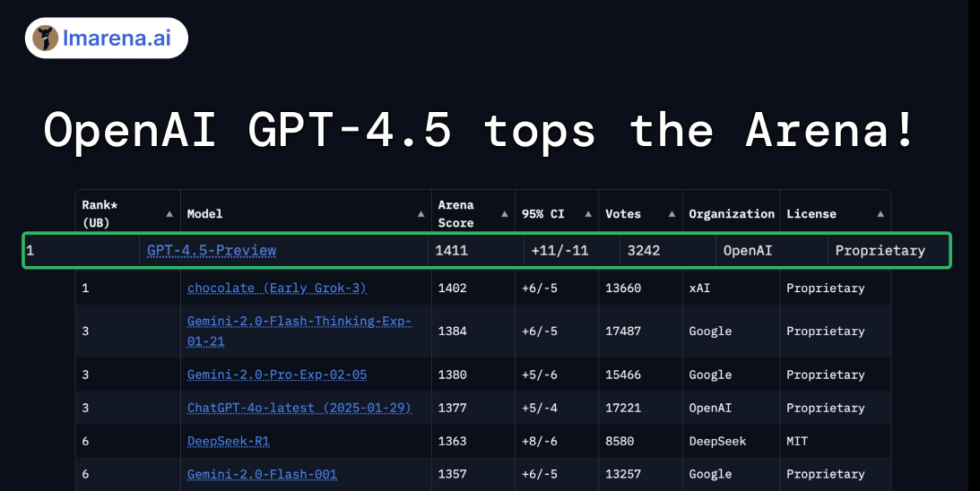
Task: Click the xAI organization cell
Action: click(x=699, y=289)
